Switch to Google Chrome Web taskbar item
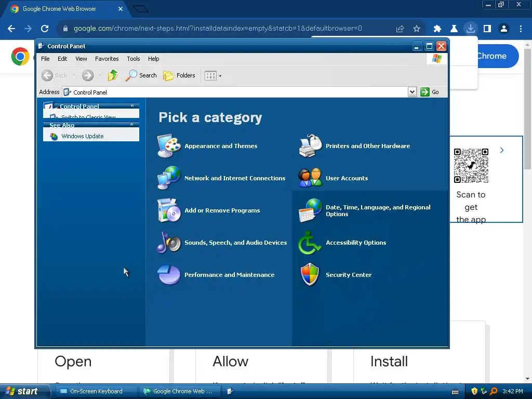Image resolution: width=532 pixels, height=399 pixels. click(x=180, y=391)
